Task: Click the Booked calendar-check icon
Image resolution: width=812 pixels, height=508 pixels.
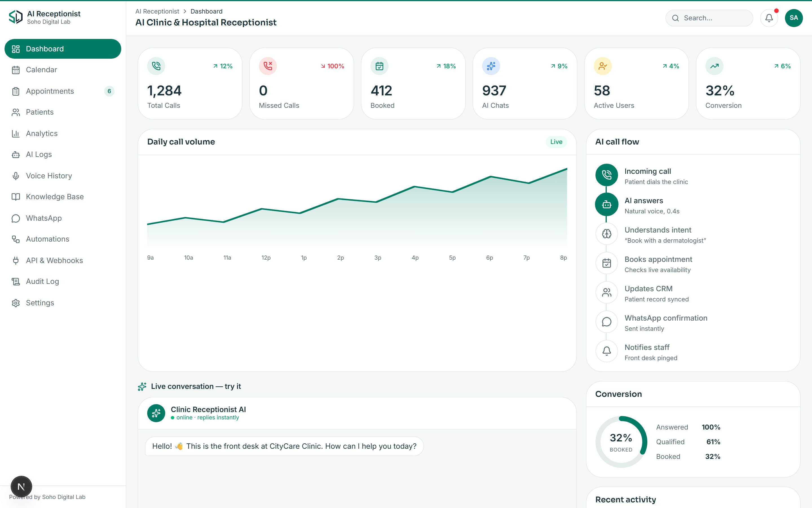Action: click(379, 66)
